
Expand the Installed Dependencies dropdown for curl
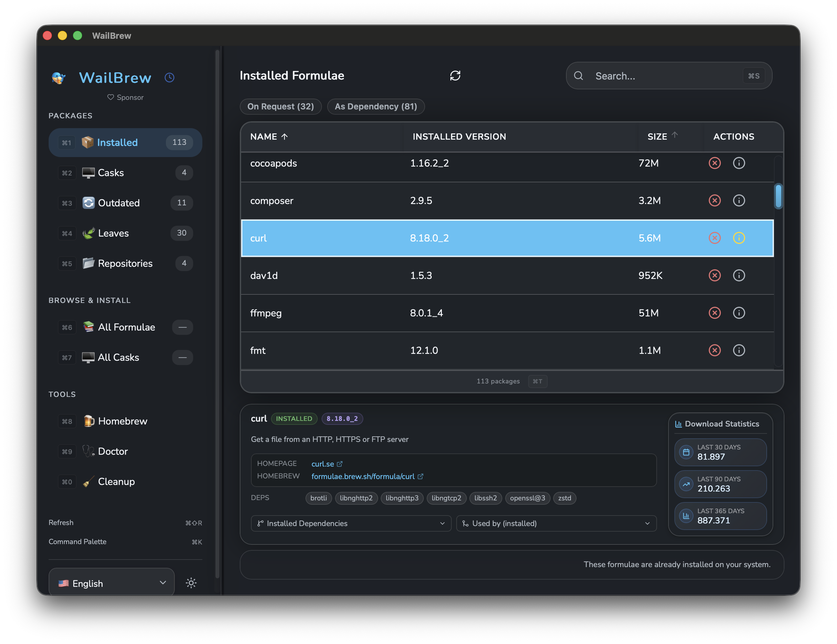[x=350, y=523]
